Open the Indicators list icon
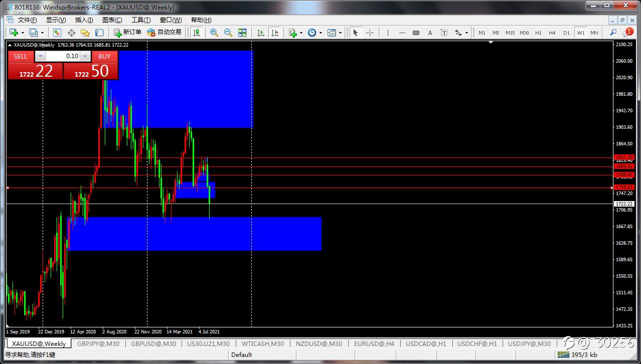Viewport: 641px width, 364px height. pos(293,33)
